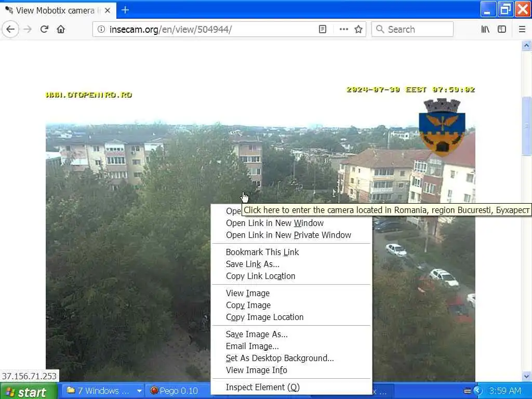The image size is (532, 399).
Task: Click the blue arrow tray icon
Action: (x=478, y=391)
